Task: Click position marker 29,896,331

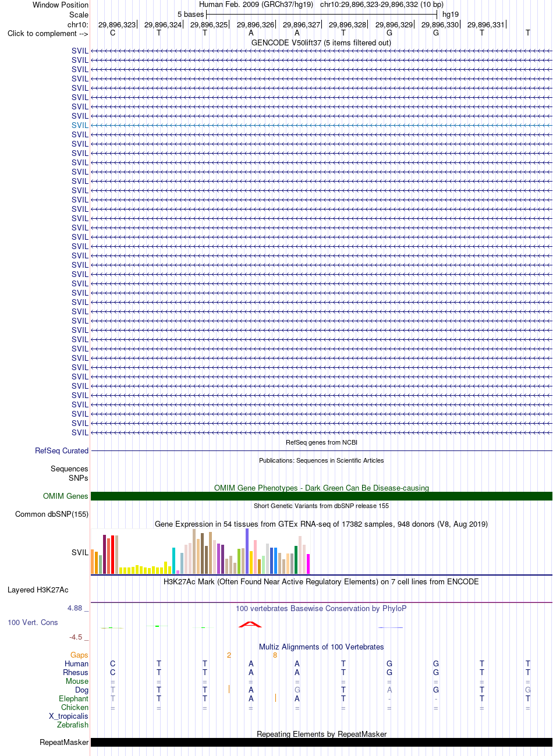Action: tap(486, 24)
